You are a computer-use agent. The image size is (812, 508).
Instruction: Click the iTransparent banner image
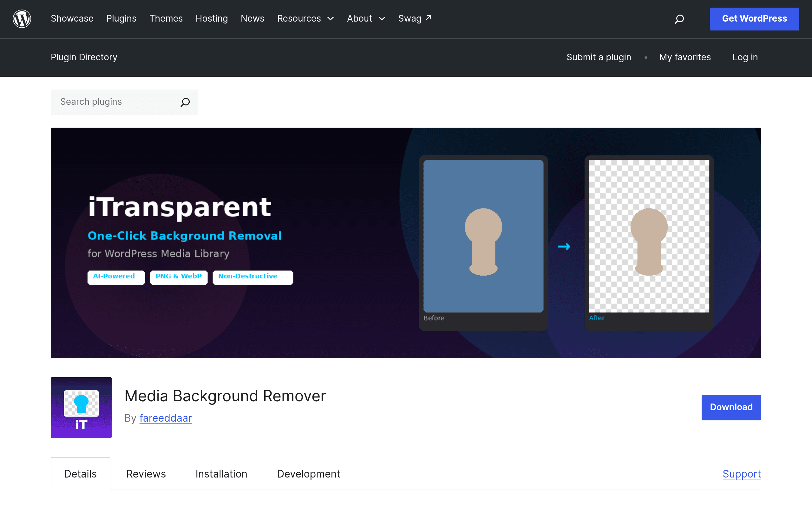coord(406,243)
